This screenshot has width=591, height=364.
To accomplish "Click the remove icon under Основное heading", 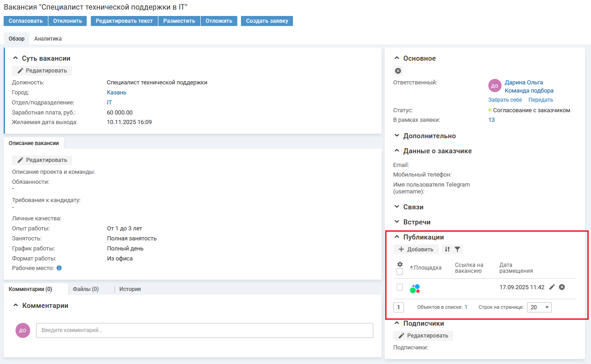I will pos(398,71).
